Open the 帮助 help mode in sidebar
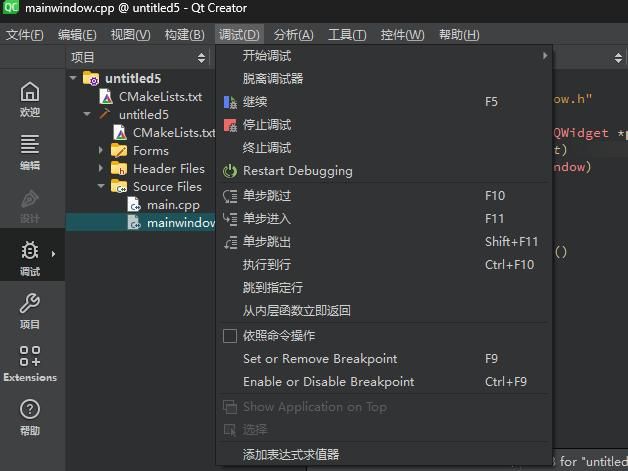Screen dimensions: 628x471 point(30,417)
